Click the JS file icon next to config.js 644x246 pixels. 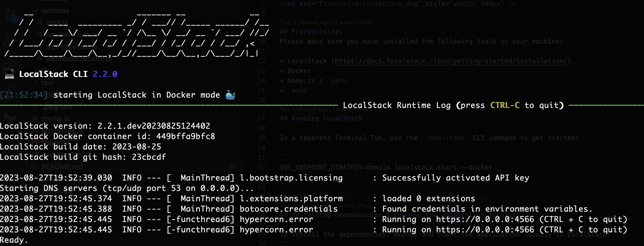click(35, 118)
